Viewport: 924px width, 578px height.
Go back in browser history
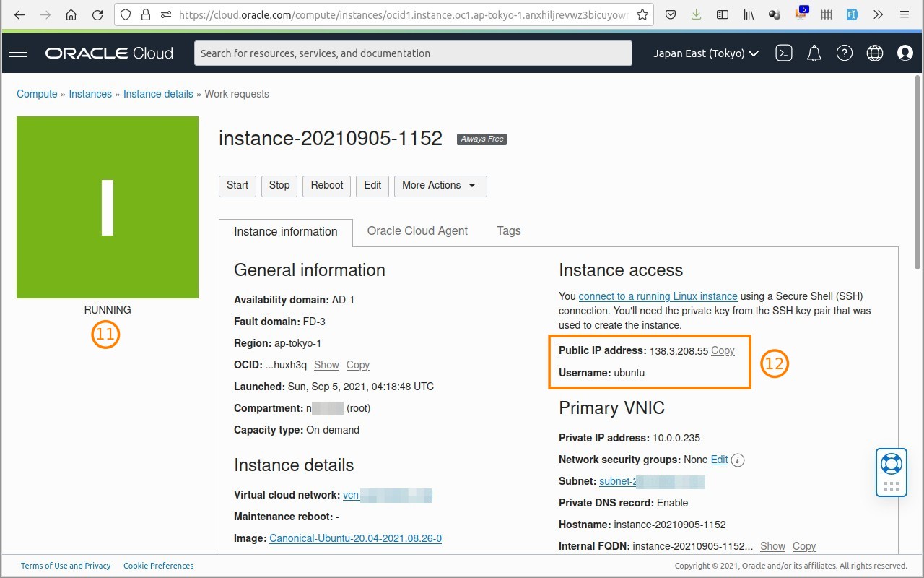click(x=19, y=14)
